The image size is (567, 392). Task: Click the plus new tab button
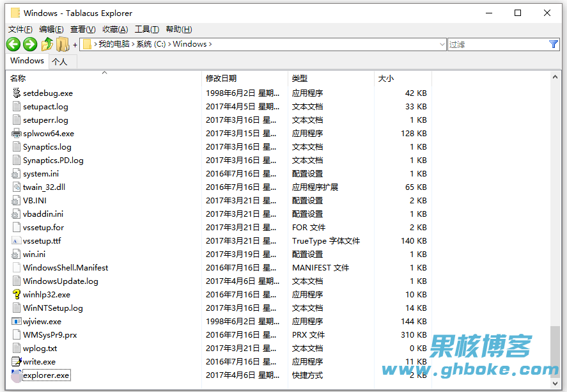(75, 45)
